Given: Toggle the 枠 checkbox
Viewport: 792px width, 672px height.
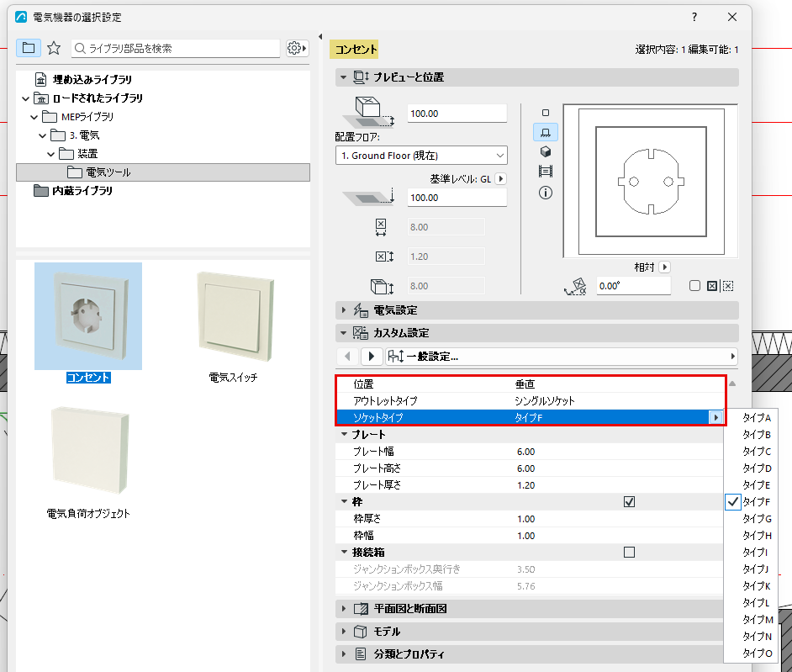Looking at the screenshot, I should (630, 502).
